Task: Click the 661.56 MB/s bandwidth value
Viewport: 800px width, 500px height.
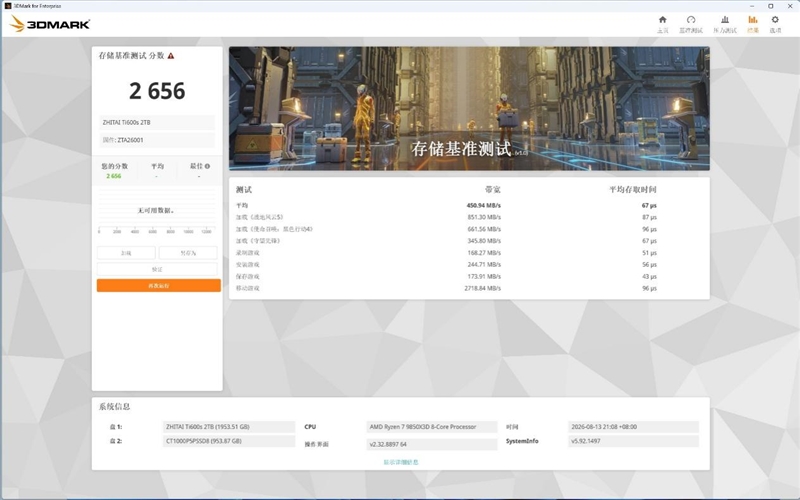Action: coord(484,229)
